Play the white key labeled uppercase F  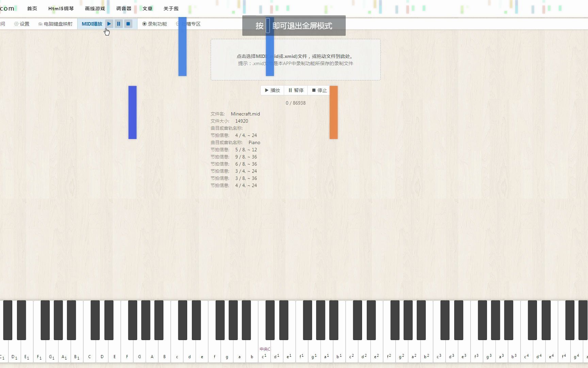pyautogui.click(x=127, y=351)
